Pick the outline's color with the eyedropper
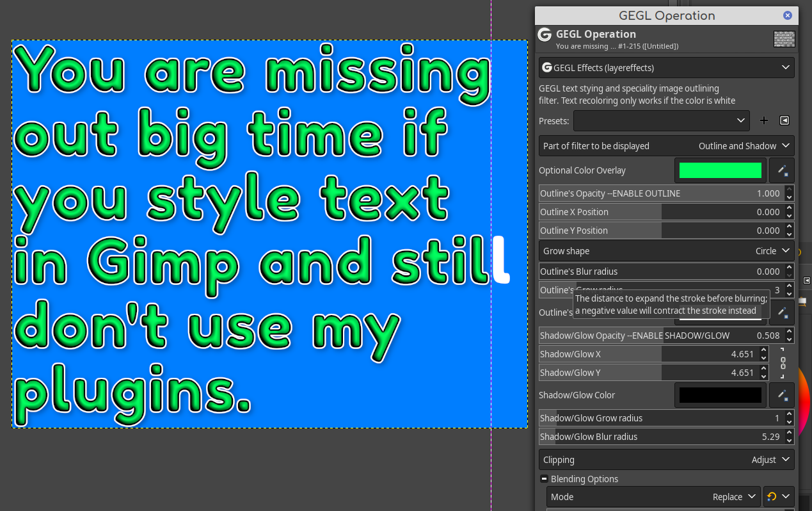812x511 pixels. (x=782, y=312)
